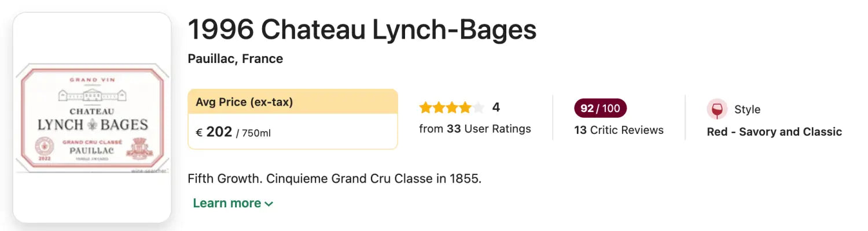Click the 92 / 100 critic score badge
The width and height of the screenshot is (868, 231).
click(x=600, y=108)
